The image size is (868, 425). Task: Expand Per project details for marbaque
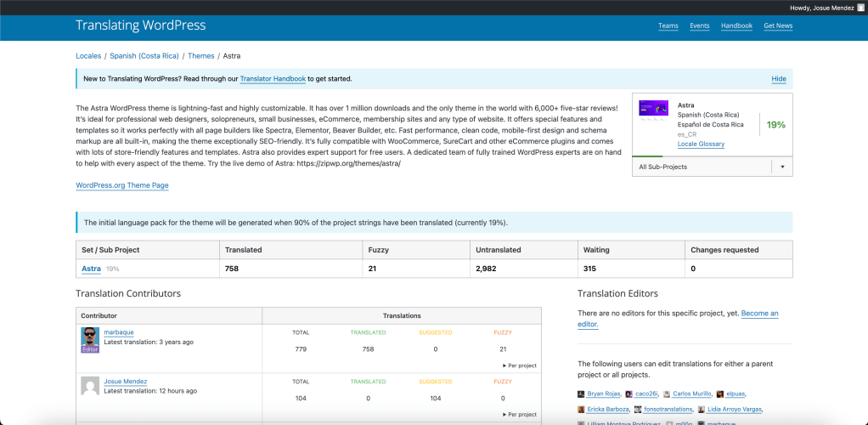point(519,365)
